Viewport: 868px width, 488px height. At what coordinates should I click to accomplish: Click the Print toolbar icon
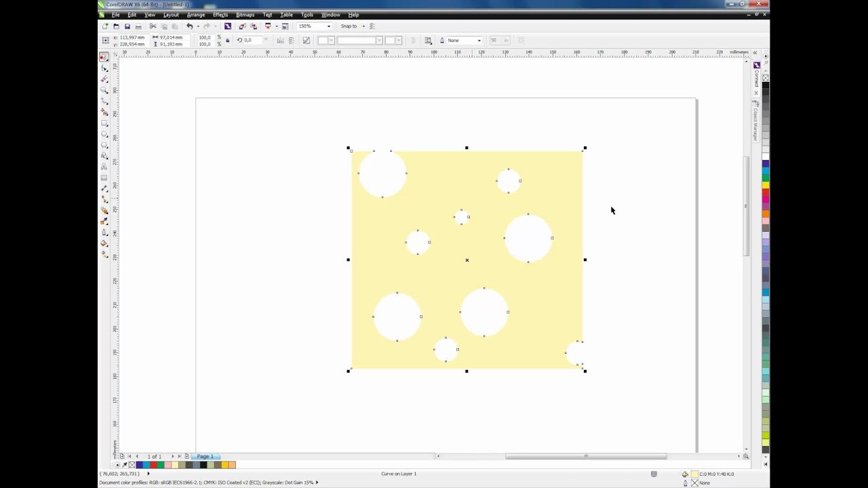click(x=138, y=26)
